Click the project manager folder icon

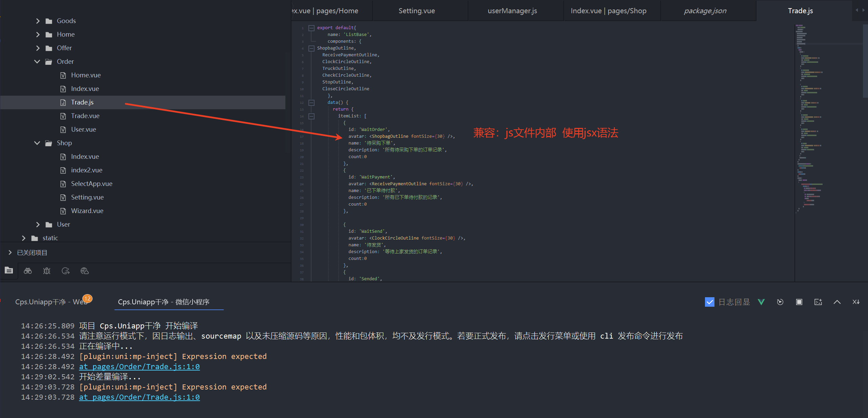point(9,270)
